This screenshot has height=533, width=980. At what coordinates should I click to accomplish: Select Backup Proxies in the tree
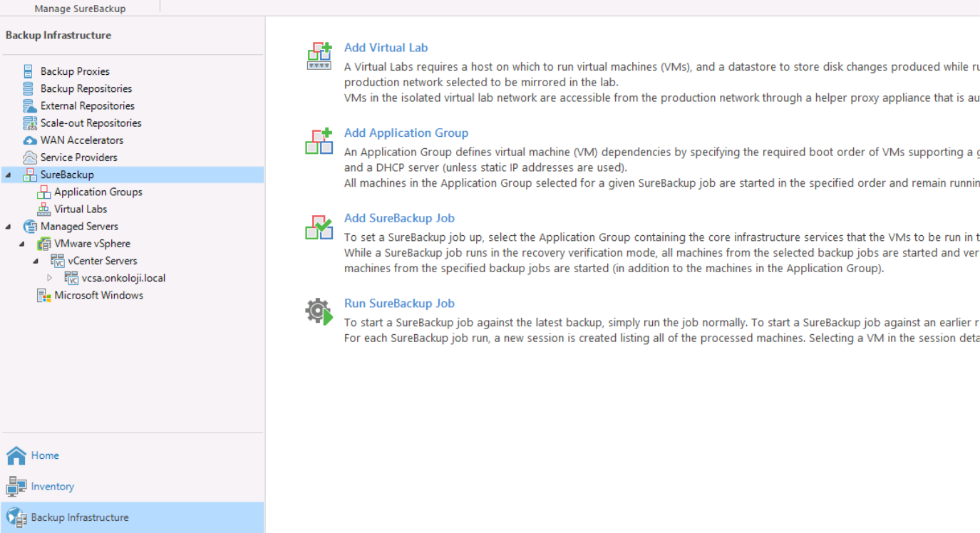point(75,71)
